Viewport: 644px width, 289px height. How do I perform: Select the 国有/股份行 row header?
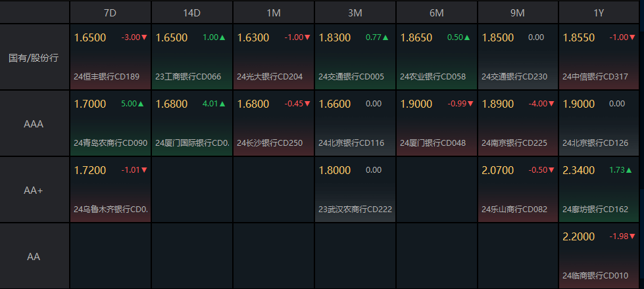[x=34, y=58]
